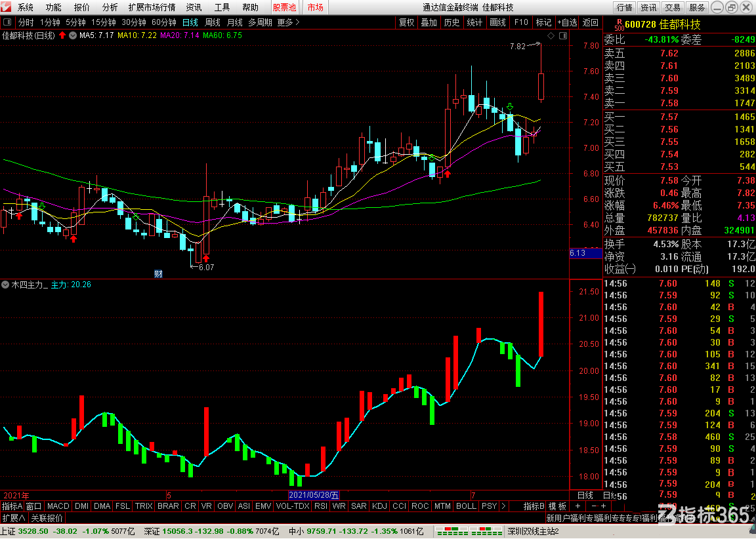Click the 服务 button in the title bar
Viewport: 756px width, 539px height.
(x=697, y=7)
